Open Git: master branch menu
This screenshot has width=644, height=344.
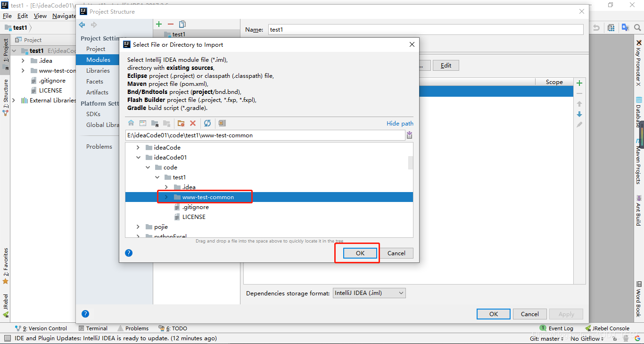pyautogui.click(x=546, y=338)
